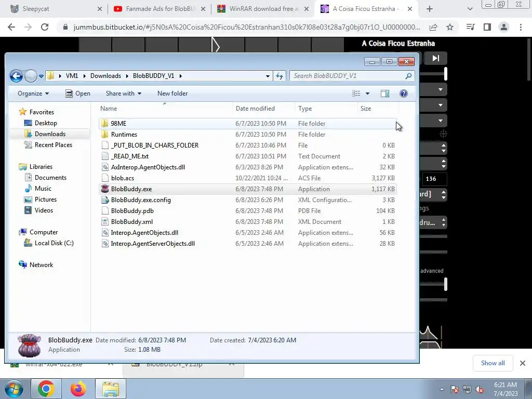This screenshot has width=532, height=399.
Task: Click the volume muted tray icon
Action: pos(480,390)
